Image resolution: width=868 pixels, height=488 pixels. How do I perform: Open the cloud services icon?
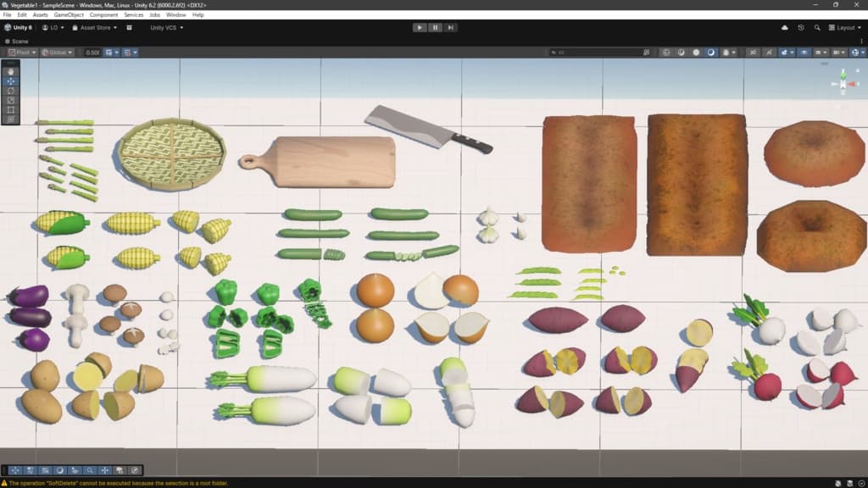pyautogui.click(x=784, y=28)
